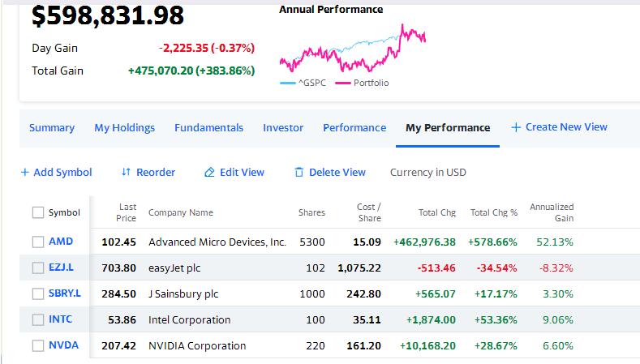
Task: Click the plus icon for Create New View
Action: click(x=516, y=127)
